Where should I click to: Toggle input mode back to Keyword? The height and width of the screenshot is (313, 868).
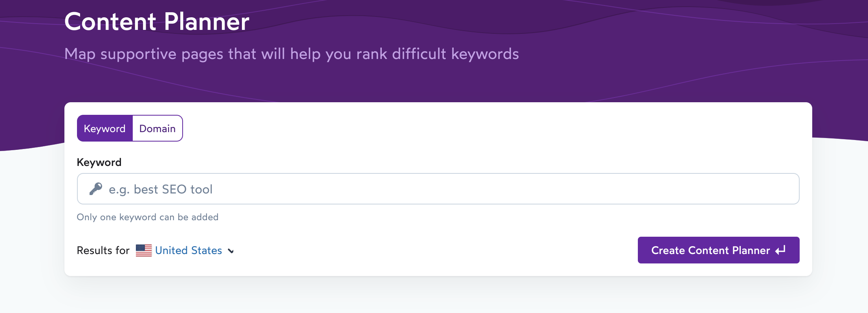(105, 129)
